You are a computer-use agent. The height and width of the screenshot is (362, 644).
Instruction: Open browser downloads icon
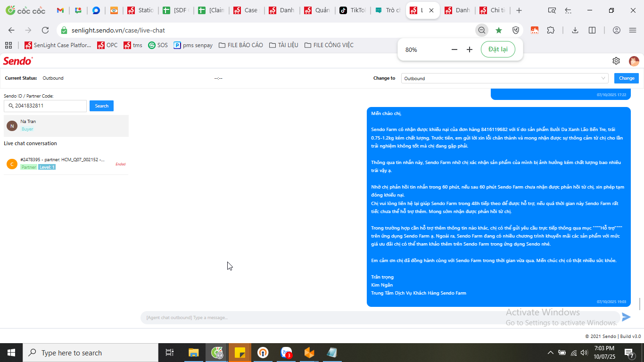pos(575,30)
